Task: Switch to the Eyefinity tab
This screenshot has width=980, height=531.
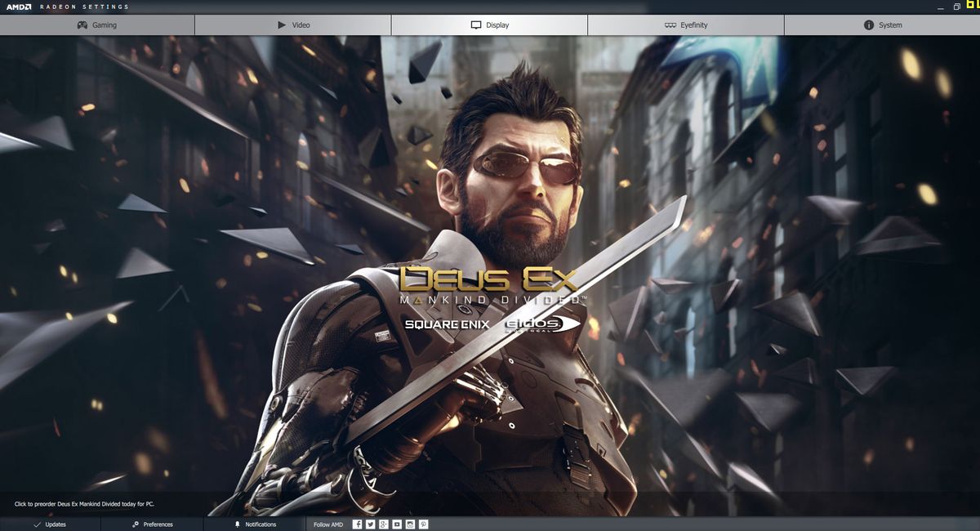Action: click(686, 25)
